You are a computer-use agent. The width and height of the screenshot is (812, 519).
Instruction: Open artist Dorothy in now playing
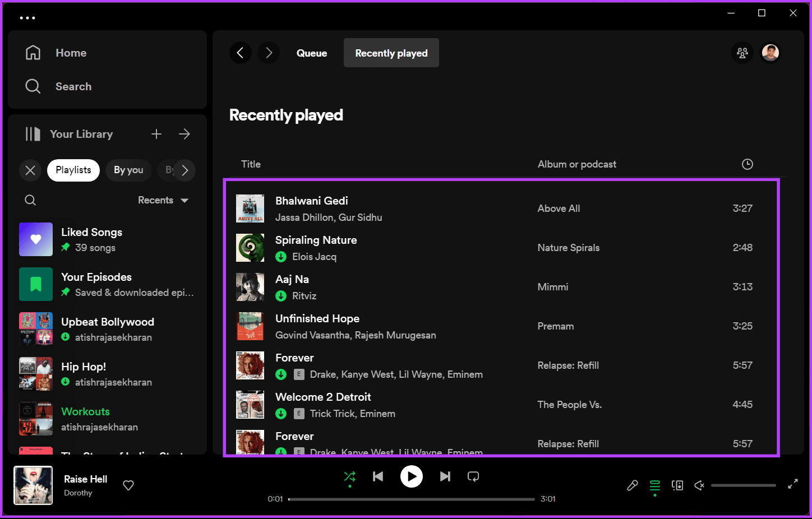pos(78,493)
